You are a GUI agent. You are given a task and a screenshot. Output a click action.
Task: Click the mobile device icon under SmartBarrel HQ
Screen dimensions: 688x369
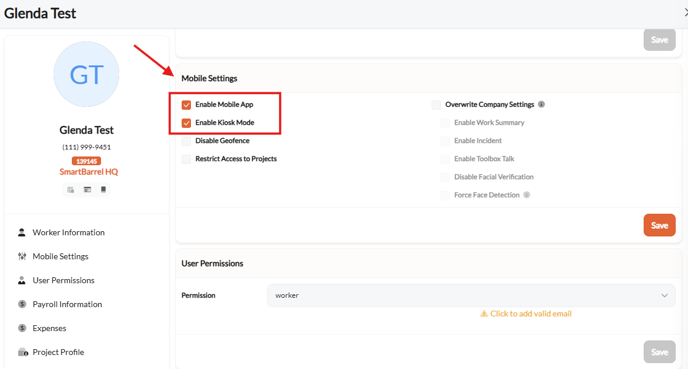pyautogui.click(x=103, y=190)
